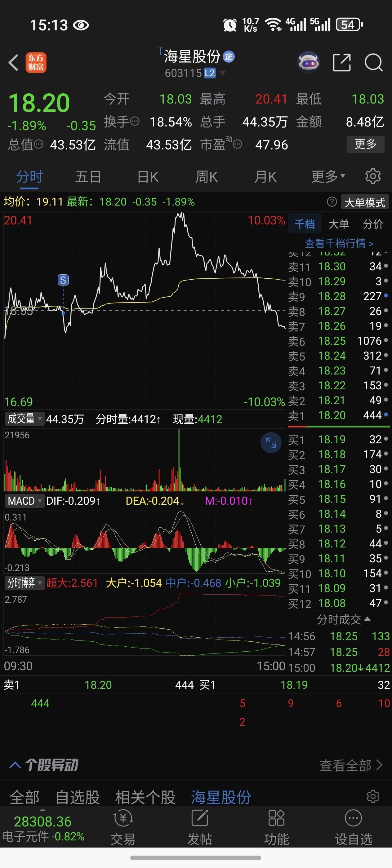Open search with magnifier icon

coord(373,62)
